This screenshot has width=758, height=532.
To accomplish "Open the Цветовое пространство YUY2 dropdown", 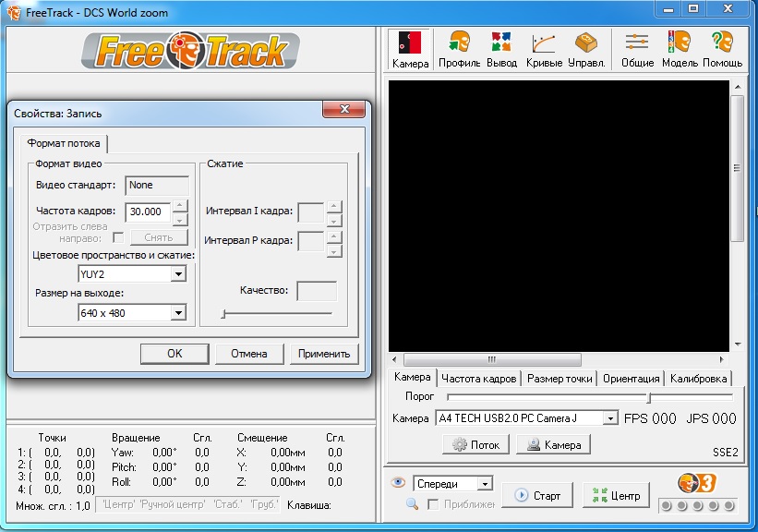I will [178, 274].
